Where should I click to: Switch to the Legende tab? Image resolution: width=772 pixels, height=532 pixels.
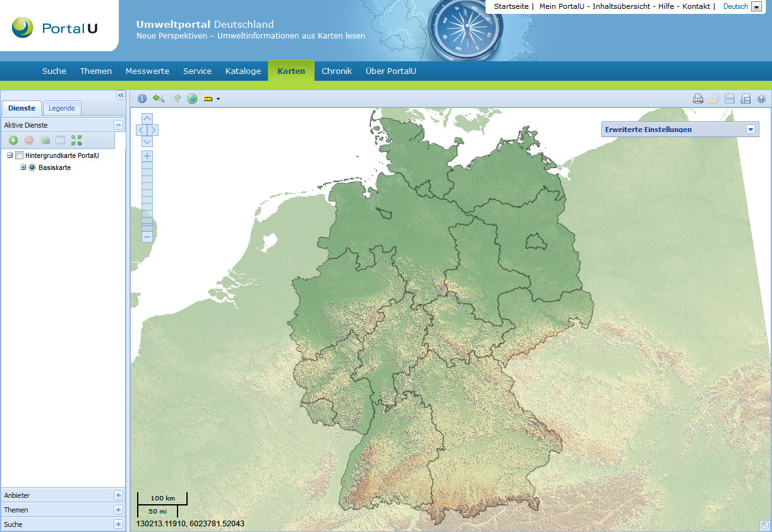coord(62,108)
